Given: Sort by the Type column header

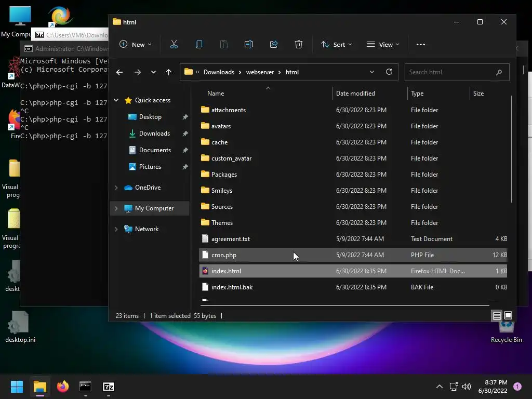Looking at the screenshot, I should 438,94.
